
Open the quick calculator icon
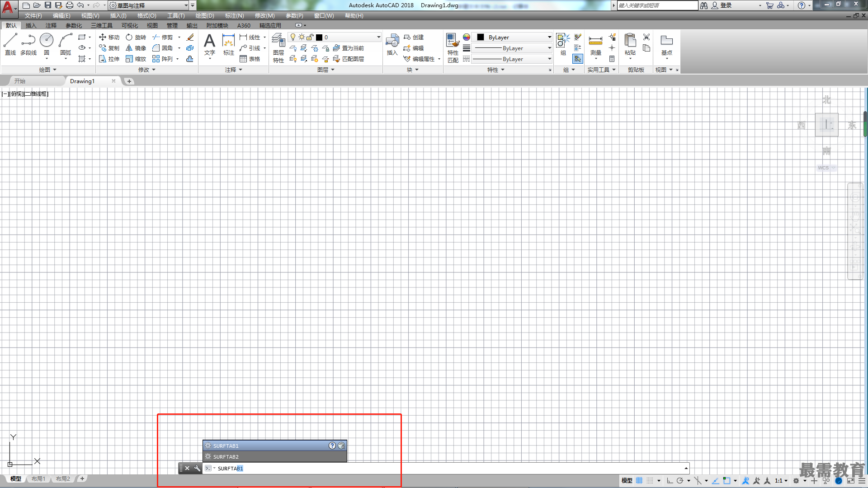[x=612, y=59]
